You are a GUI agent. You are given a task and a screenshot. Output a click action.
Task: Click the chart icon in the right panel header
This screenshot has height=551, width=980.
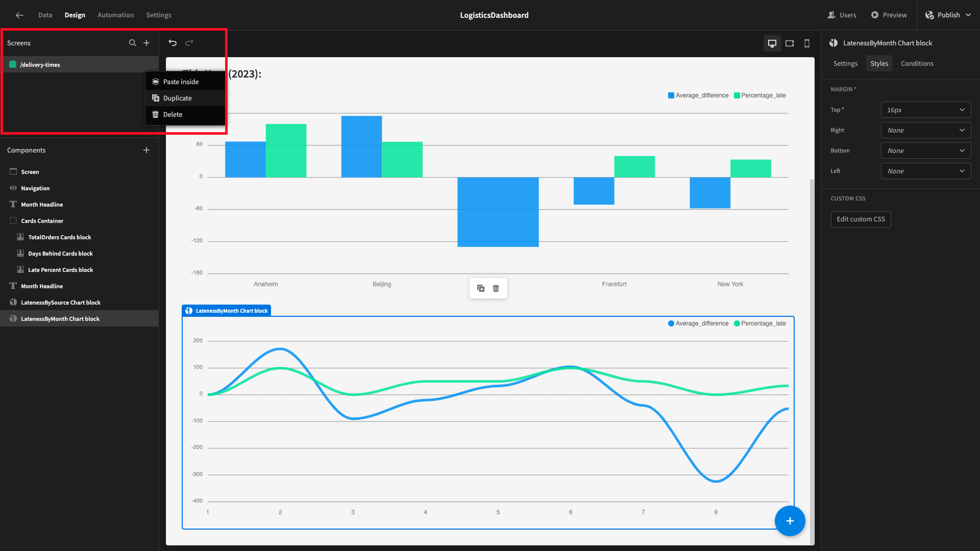834,43
